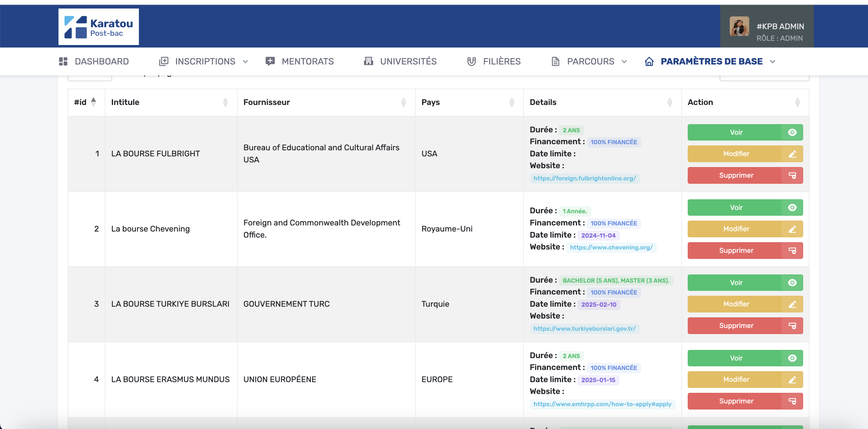868x429 pixels.
Task: Click eye icon in Fulbright row
Action: coord(792,132)
